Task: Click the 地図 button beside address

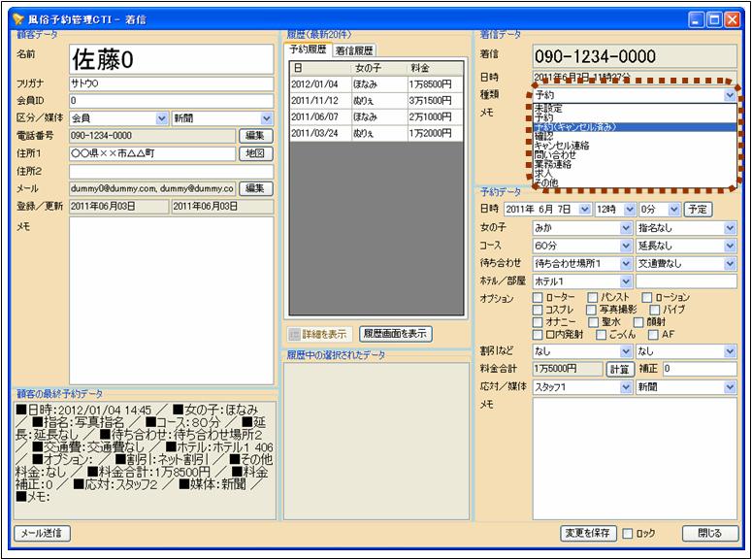Action: pyautogui.click(x=254, y=153)
